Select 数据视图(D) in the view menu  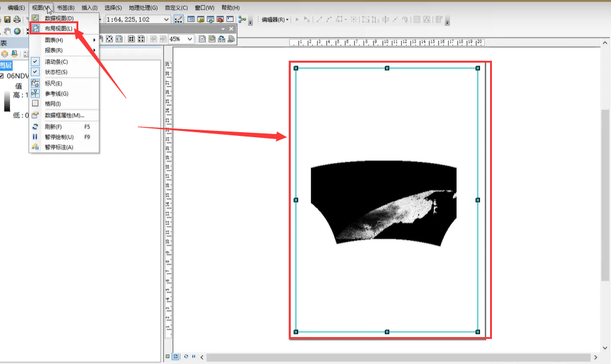click(x=65, y=18)
